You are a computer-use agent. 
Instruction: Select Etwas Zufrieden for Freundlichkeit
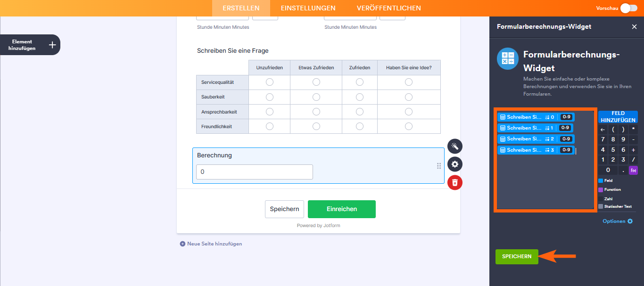pyautogui.click(x=316, y=126)
